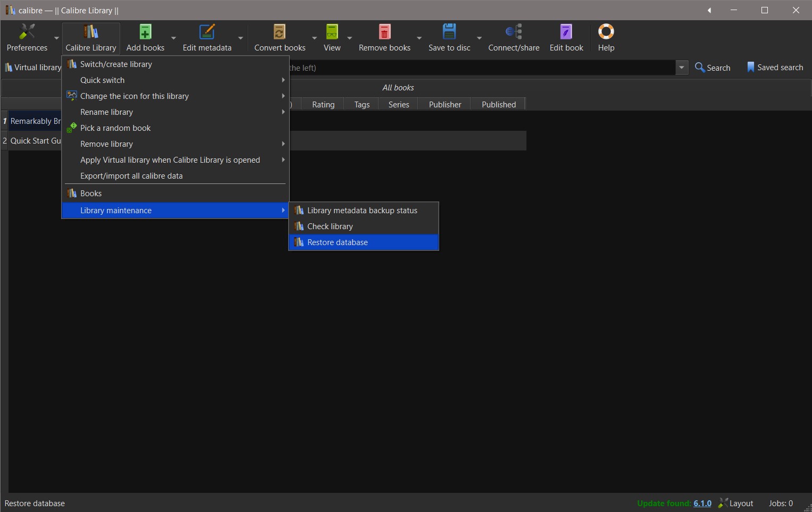Open the Layout button in status bar
Image resolution: width=812 pixels, height=512 pixels.
pos(735,503)
